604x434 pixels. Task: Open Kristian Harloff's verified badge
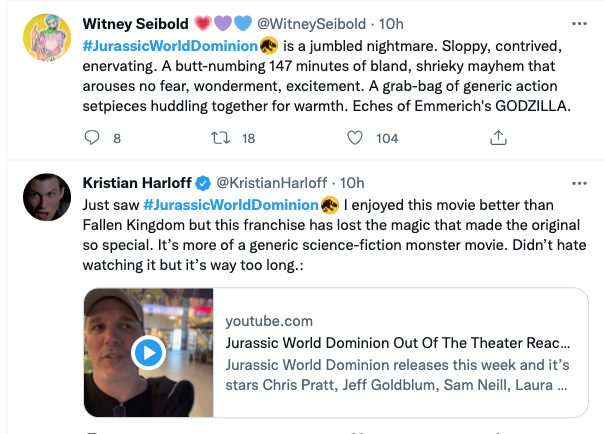click(x=202, y=182)
